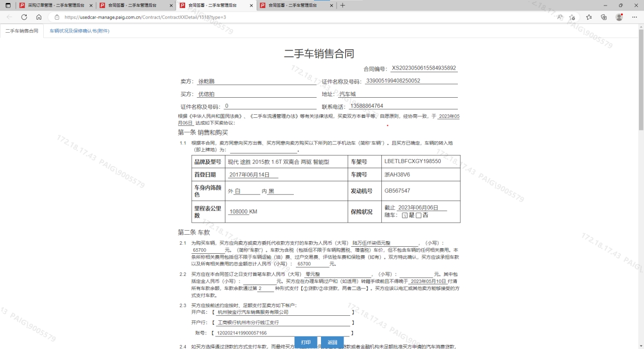This screenshot has width=644, height=349.
Task: Click the engine number GB567547
Action: [x=397, y=191]
